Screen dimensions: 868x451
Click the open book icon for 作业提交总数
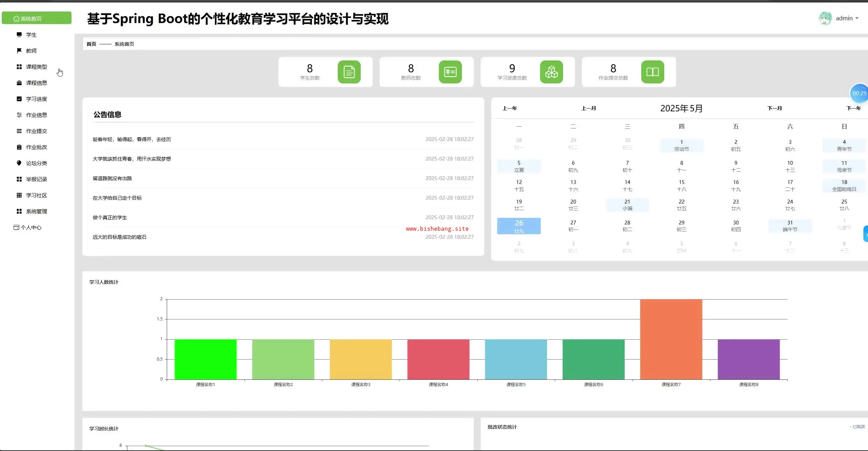[652, 72]
